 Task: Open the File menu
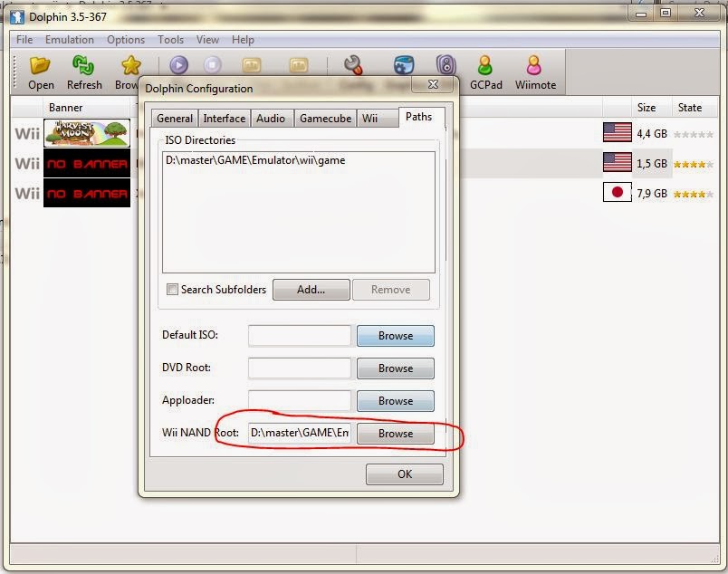24,40
